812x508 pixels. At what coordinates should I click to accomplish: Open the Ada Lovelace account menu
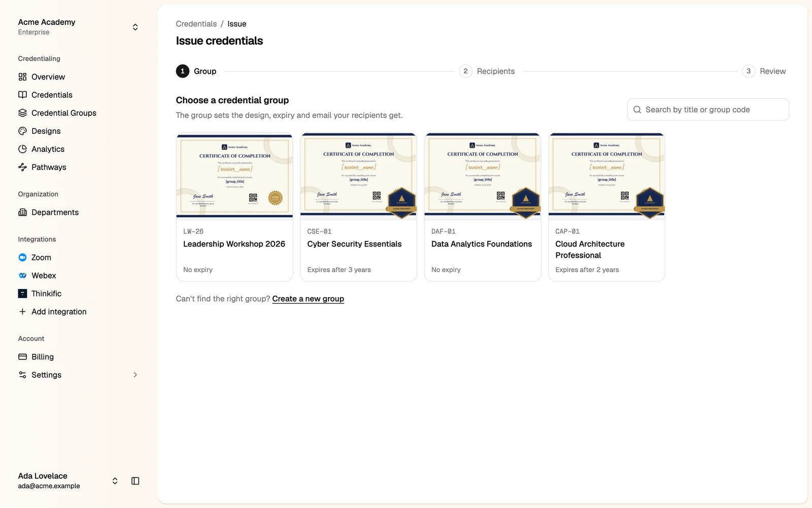(x=115, y=481)
